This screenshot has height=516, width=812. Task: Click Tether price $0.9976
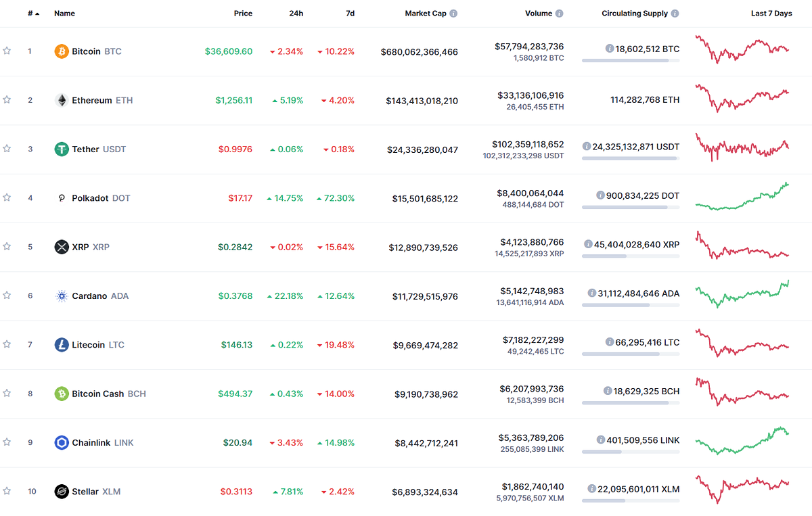[x=235, y=149]
